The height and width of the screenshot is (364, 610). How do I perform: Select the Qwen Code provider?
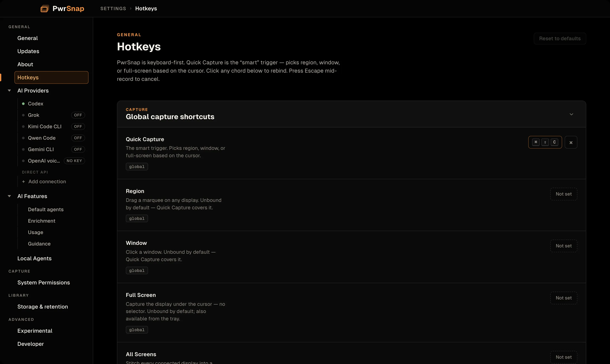(x=42, y=138)
